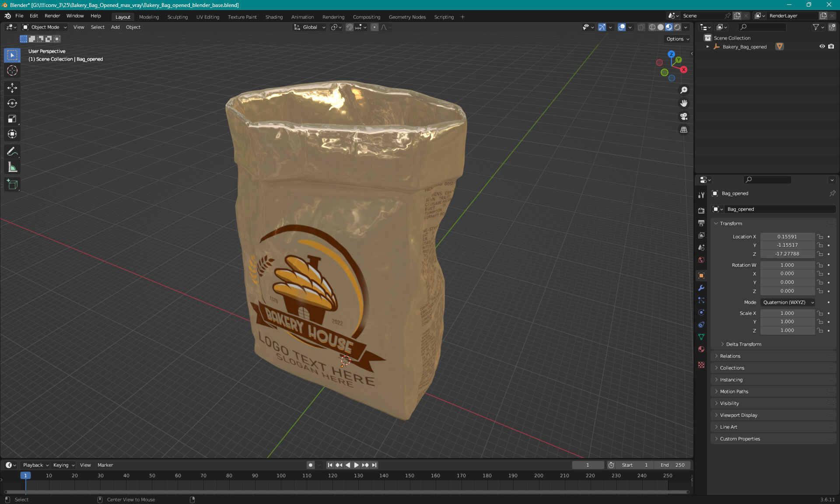Toggle auto keying record button
The width and height of the screenshot is (840, 504).
[310, 465]
